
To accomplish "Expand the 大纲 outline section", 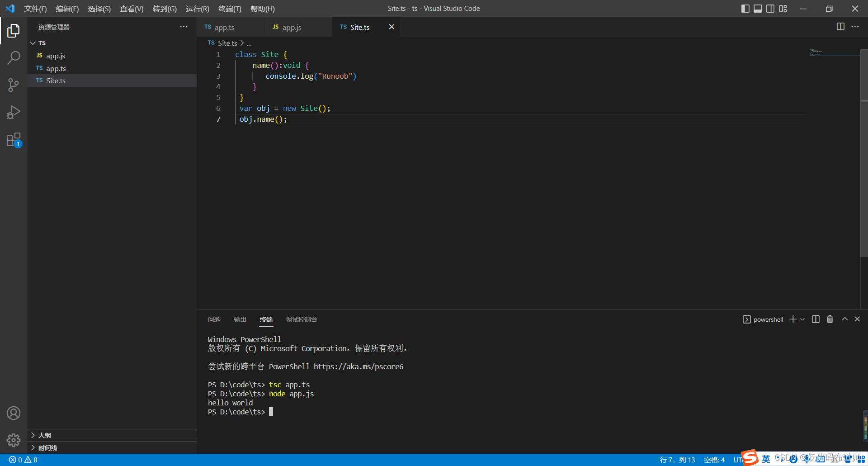I will (112, 435).
